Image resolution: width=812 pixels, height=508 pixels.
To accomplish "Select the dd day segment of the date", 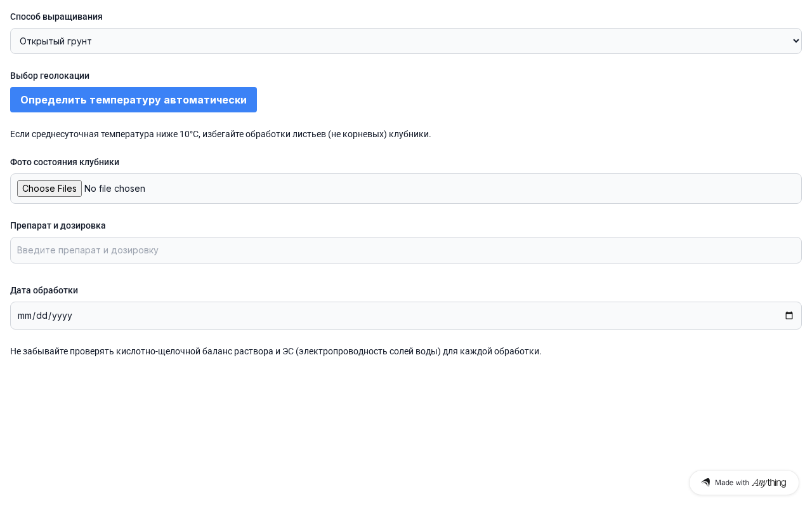I will (42, 316).
